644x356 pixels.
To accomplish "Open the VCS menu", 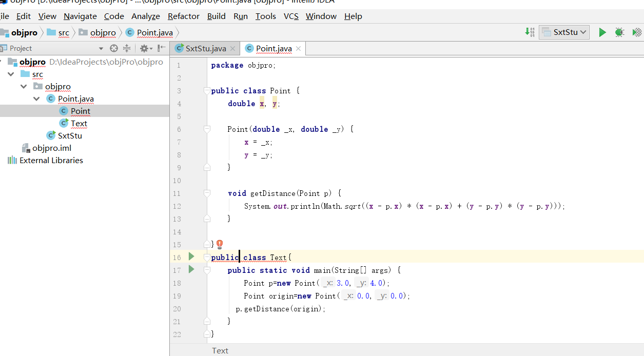I will (291, 16).
